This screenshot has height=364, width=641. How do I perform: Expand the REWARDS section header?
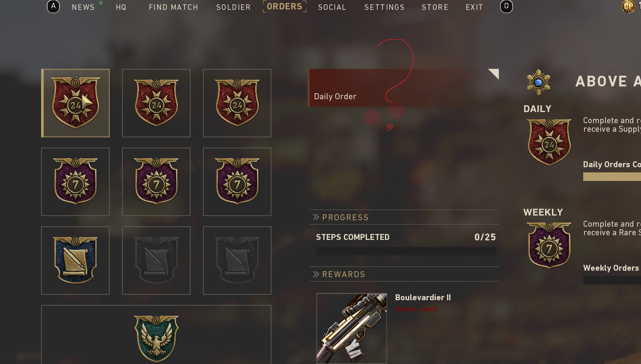tap(404, 274)
